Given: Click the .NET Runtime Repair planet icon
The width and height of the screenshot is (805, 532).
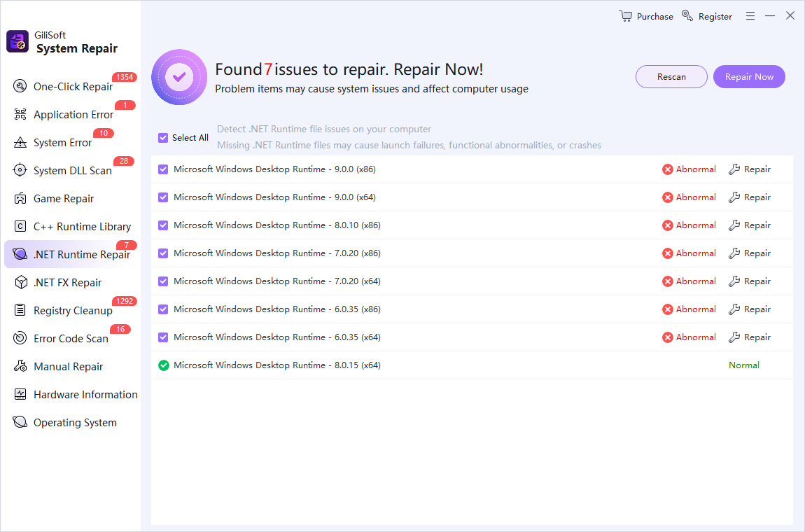Looking at the screenshot, I should (20, 253).
